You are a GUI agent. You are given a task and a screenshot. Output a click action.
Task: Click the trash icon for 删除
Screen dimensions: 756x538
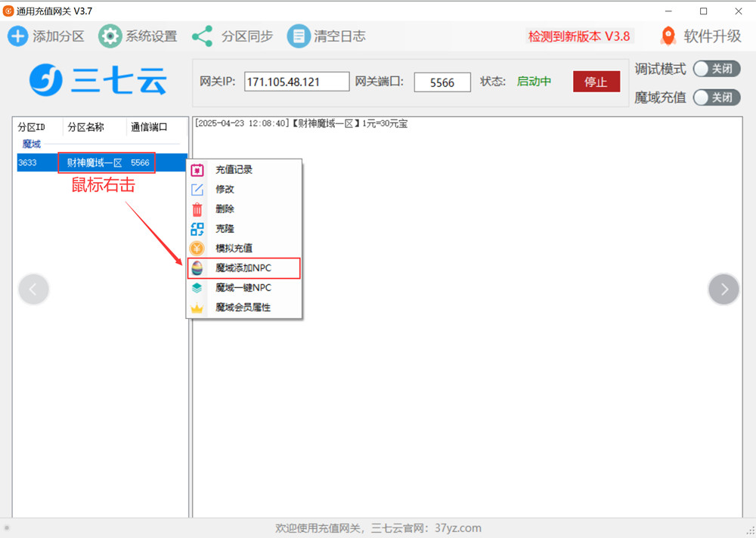(197, 209)
